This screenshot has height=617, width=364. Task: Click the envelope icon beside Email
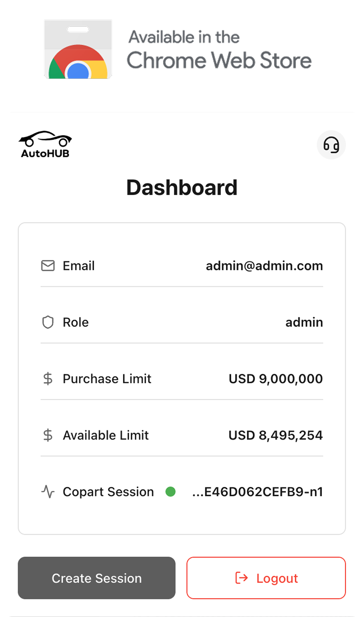48,266
